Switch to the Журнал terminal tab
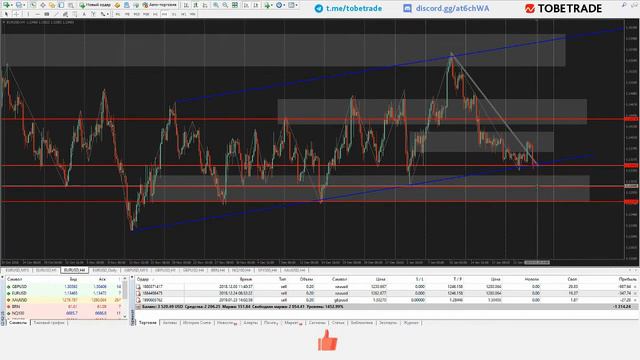The height and width of the screenshot is (360, 640). click(x=411, y=322)
